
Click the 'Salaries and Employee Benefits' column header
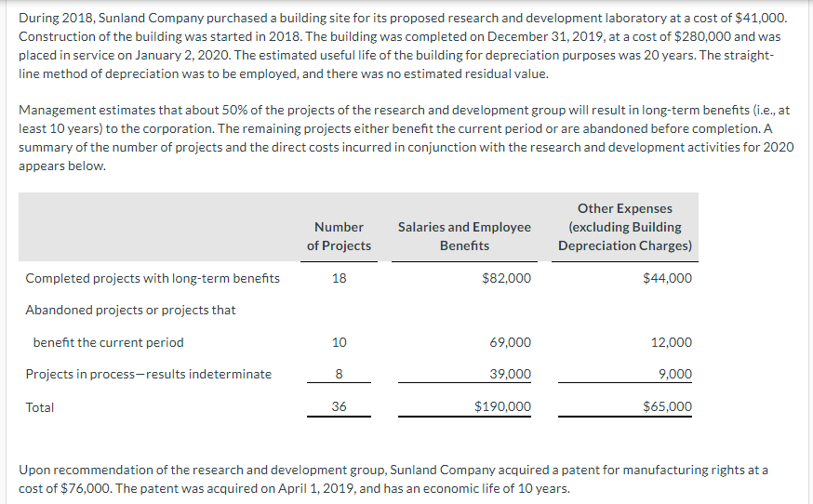click(464, 236)
